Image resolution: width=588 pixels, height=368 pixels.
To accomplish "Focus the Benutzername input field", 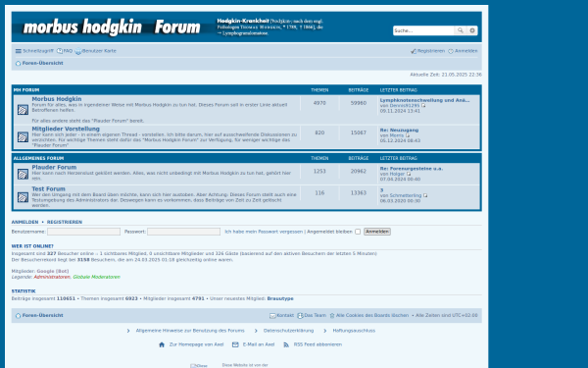I will click(x=83, y=232).
